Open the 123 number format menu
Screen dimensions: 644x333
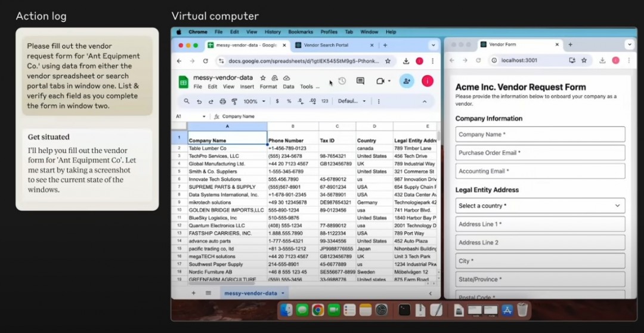coord(324,101)
